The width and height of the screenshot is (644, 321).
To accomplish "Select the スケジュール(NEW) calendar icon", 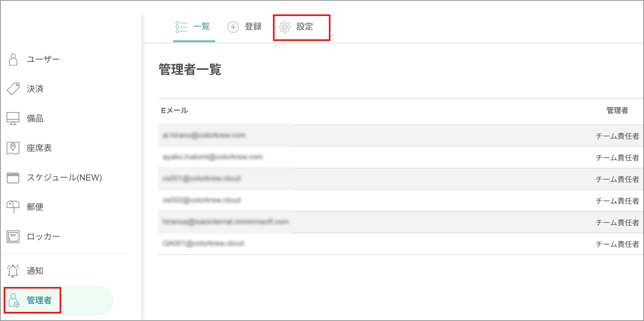I will [13, 177].
